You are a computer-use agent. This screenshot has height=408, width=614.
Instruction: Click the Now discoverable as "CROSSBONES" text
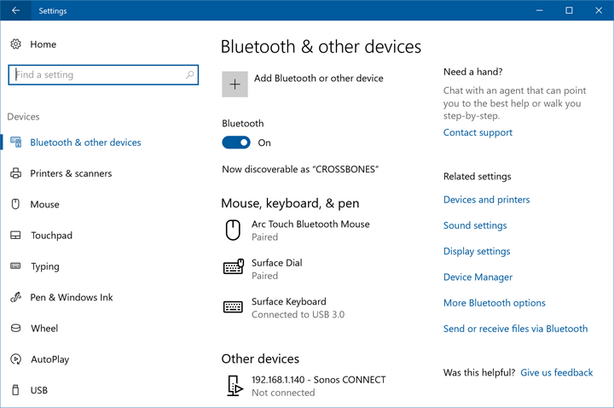[300, 169]
